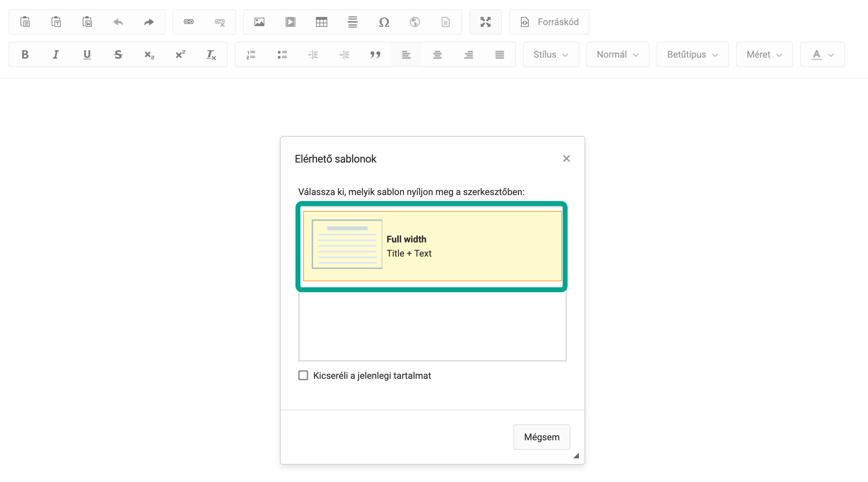The image size is (868, 482).
Task: Toggle bold formatting
Action: 25,54
